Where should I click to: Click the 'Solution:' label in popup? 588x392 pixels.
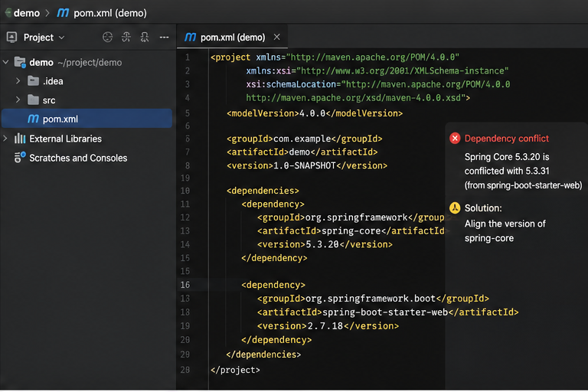tap(483, 208)
